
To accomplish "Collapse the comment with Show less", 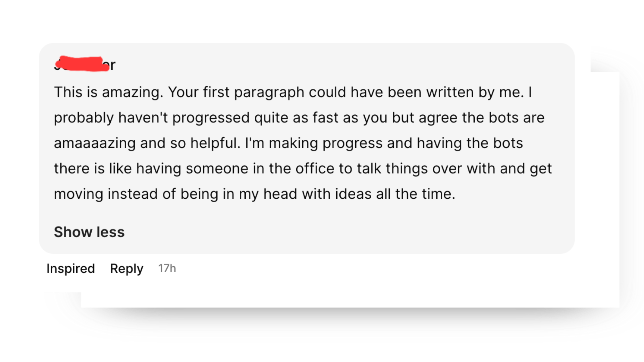I will click(x=89, y=232).
